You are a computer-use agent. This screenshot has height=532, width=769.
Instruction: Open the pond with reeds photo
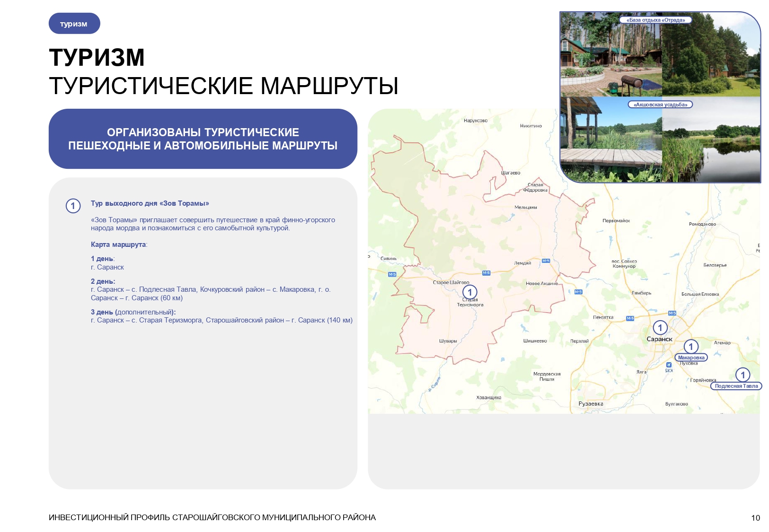point(711,140)
